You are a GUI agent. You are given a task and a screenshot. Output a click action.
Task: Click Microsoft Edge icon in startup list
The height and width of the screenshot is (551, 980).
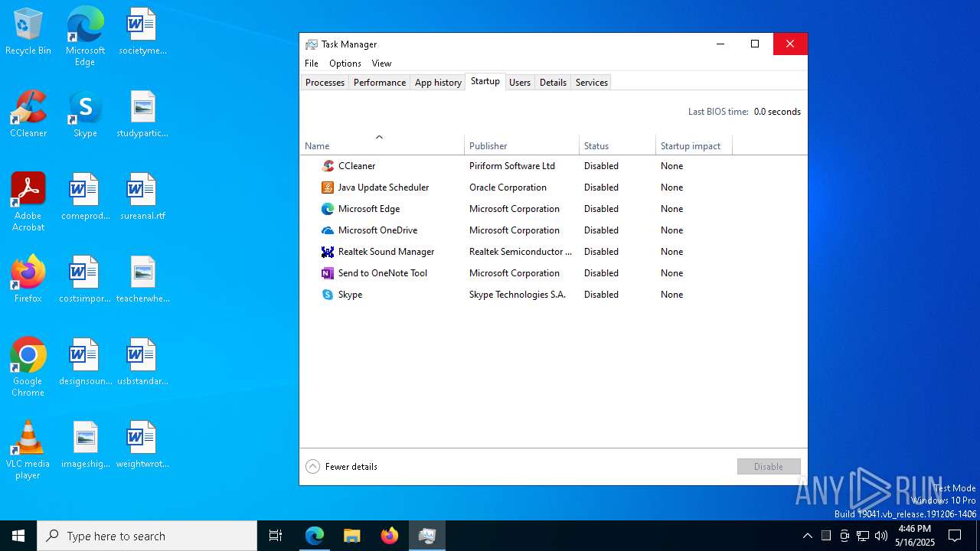tap(328, 209)
